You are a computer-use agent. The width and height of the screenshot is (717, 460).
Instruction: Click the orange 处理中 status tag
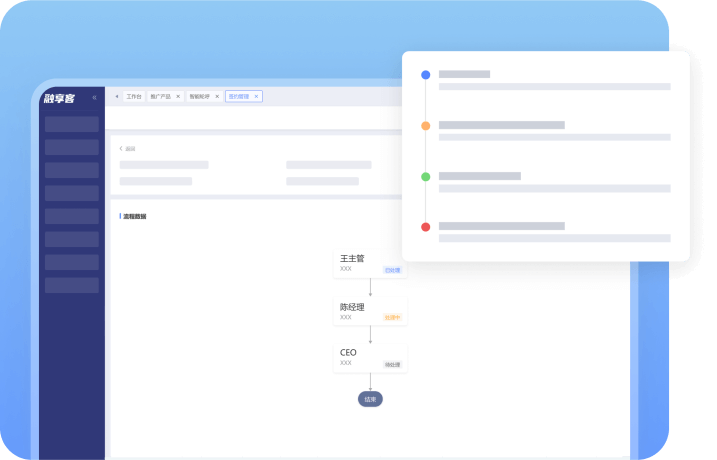[392, 317]
